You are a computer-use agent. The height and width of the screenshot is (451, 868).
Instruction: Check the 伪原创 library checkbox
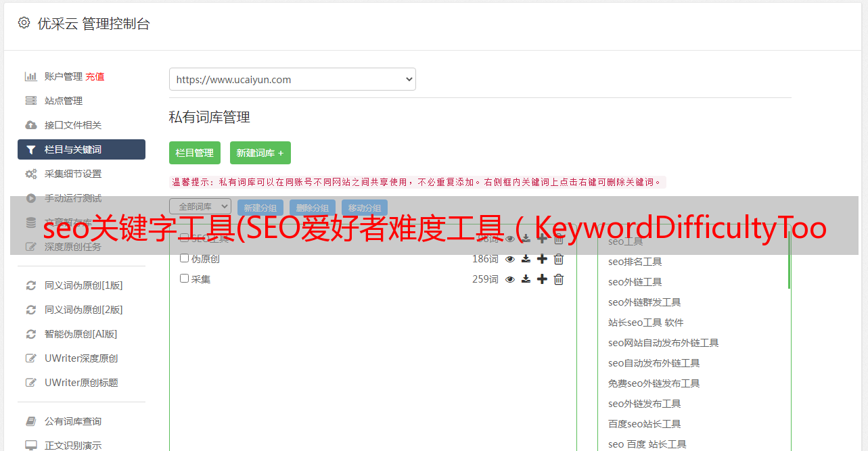[185, 258]
